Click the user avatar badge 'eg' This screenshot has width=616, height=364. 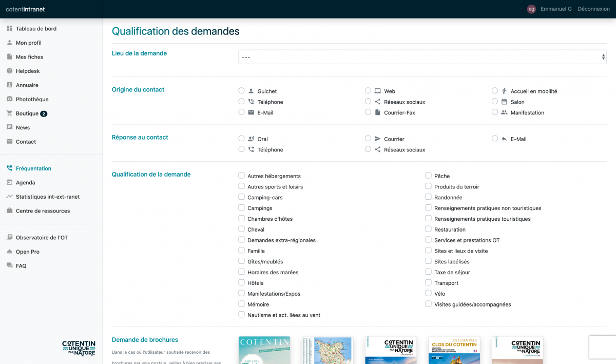click(531, 9)
